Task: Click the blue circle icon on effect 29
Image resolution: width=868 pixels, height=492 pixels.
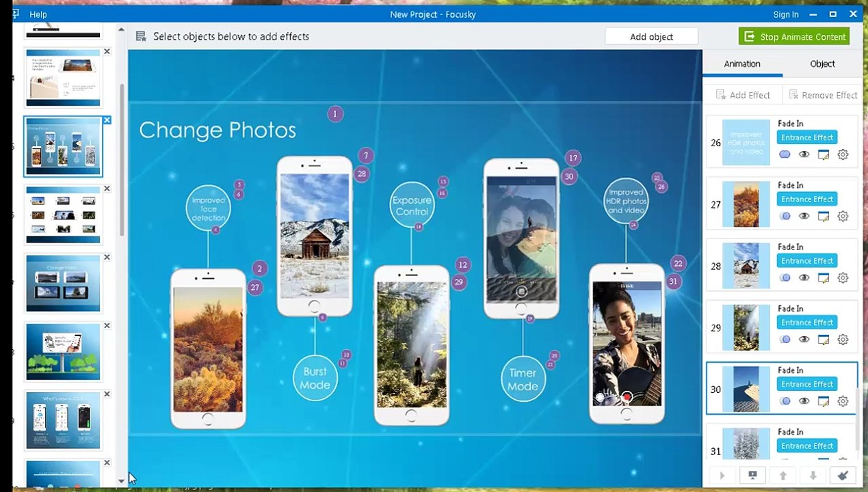Action: [785, 339]
